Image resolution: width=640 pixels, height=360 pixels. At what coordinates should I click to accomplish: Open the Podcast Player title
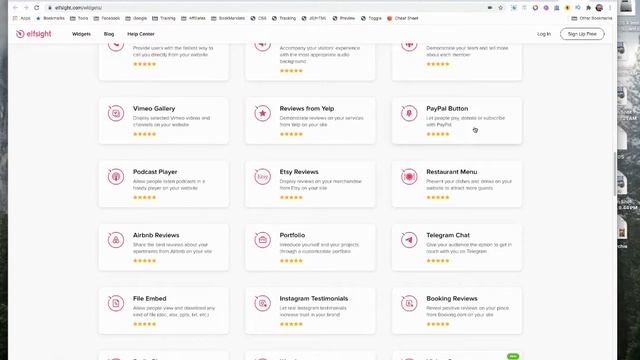click(x=155, y=172)
